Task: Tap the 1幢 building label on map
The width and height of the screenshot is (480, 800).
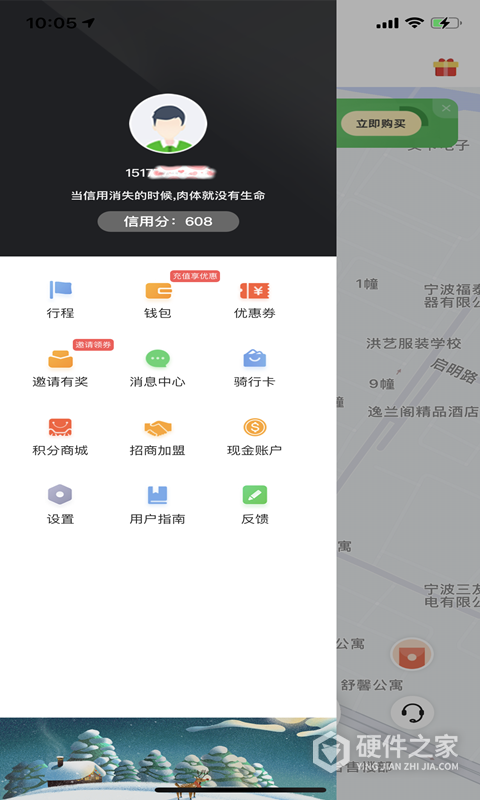Action: pos(367,284)
